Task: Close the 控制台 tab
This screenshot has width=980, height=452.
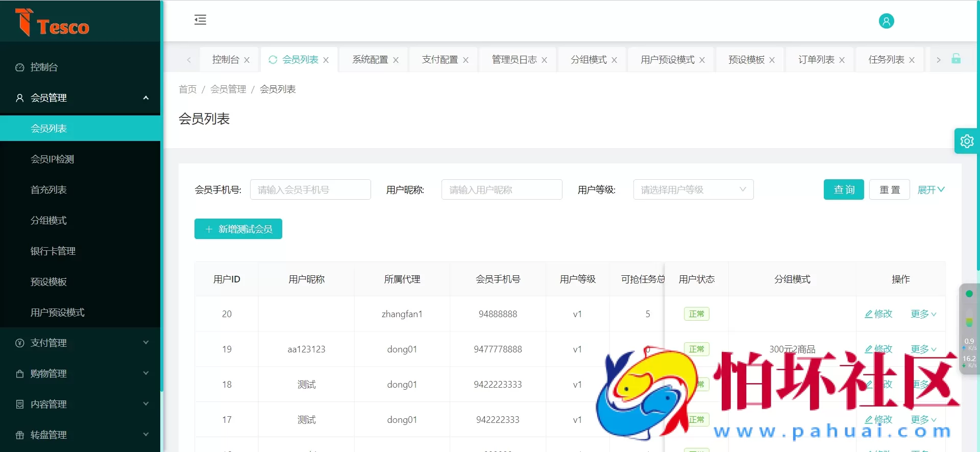Action: (247, 60)
